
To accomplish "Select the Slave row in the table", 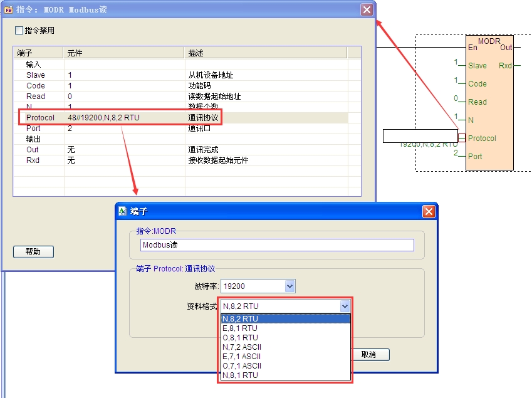I will coord(180,75).
